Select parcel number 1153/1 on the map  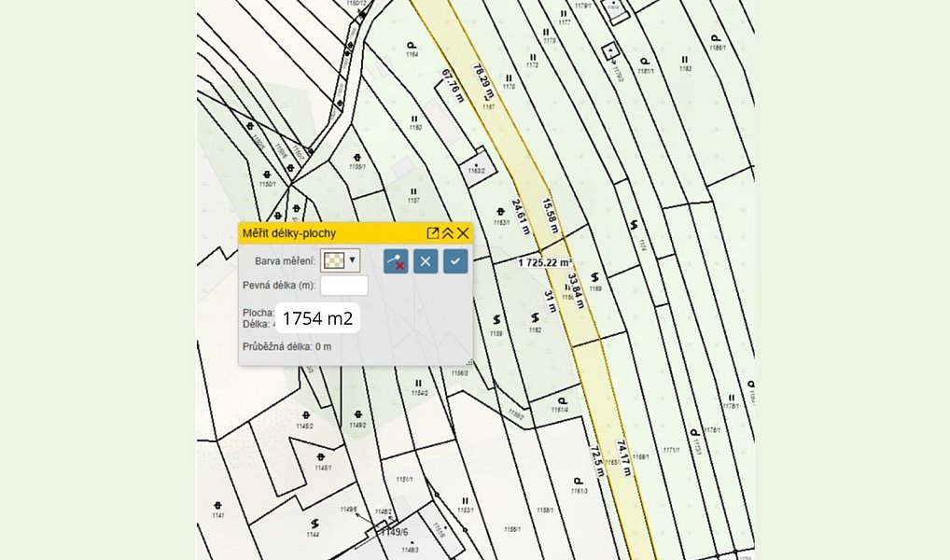466,511
